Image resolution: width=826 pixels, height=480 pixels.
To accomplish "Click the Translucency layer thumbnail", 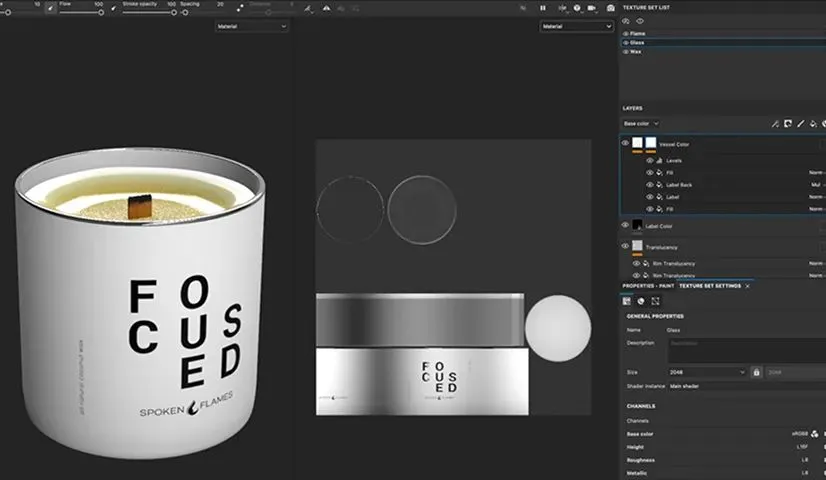I will coord(637,246).
